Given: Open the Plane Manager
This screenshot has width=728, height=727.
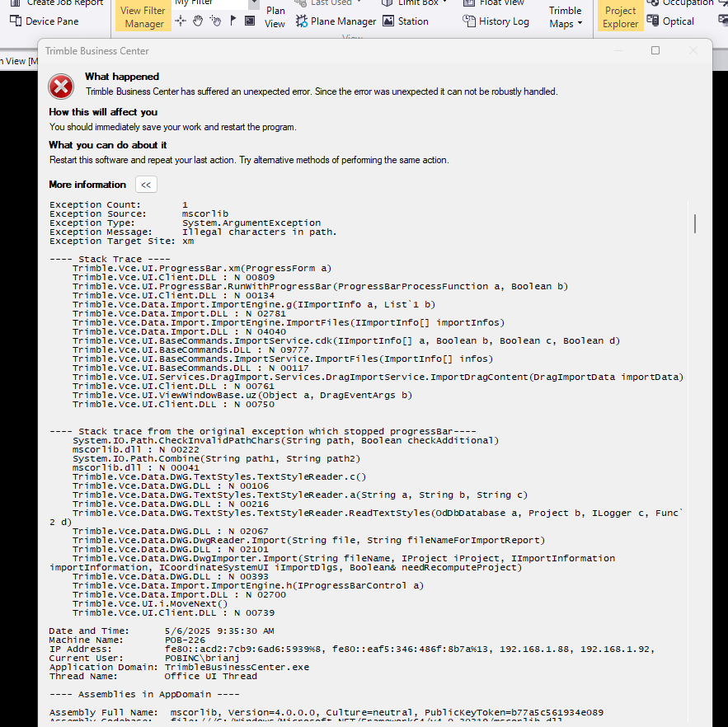Looking at the screenshot, I should 336,21.
